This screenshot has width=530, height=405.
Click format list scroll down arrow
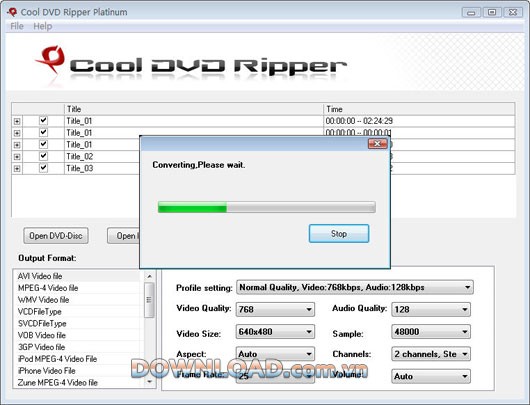(149, 382)
